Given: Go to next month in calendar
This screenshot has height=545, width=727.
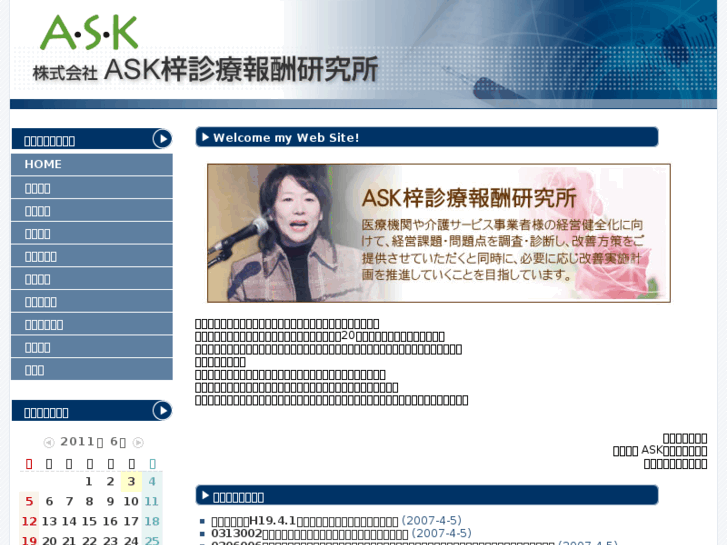Looking at the screenshot, I should [x=138, y=442].
